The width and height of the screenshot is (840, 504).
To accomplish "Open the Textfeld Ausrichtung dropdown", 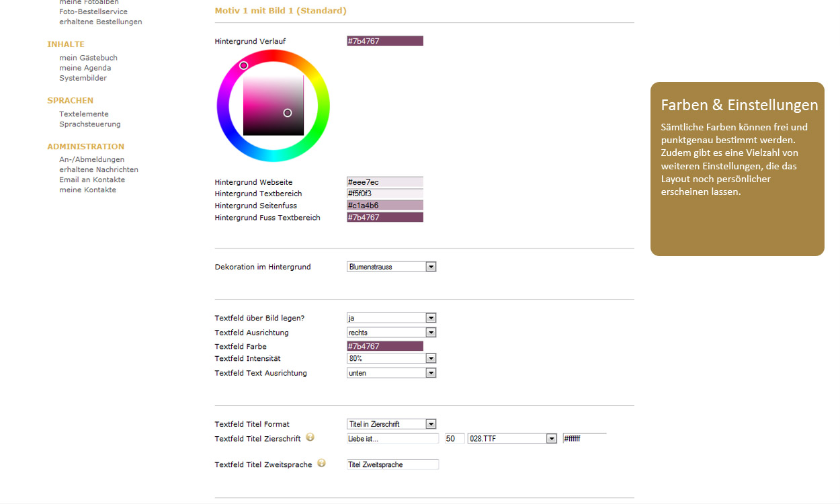I will click(x=391, y=333).
